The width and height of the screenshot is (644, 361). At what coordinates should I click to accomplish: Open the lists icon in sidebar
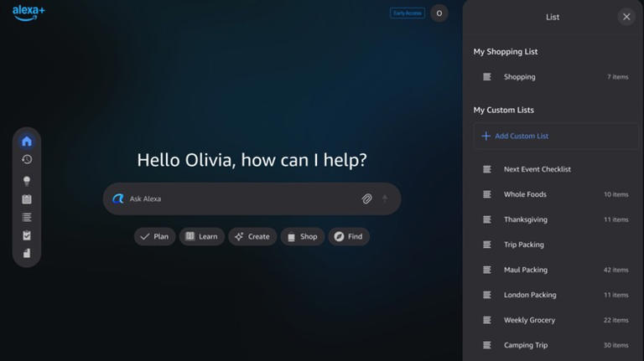(27, 218)
